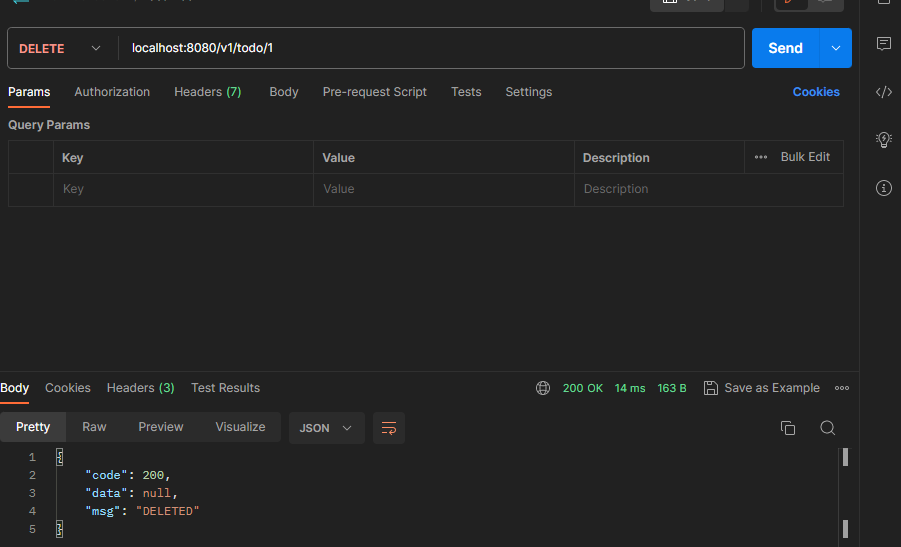Click the network globe icon
Screen dimensions: 901x547
pos(542,388)
